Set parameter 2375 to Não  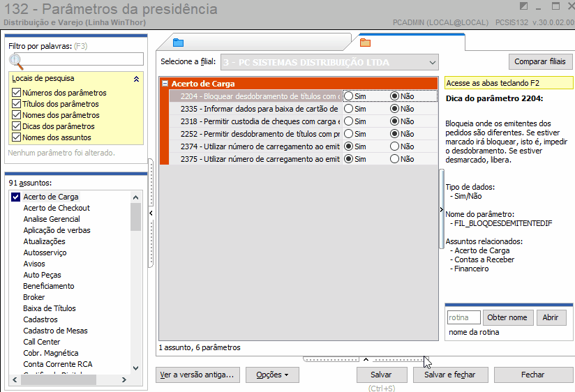tap(394, 159)
